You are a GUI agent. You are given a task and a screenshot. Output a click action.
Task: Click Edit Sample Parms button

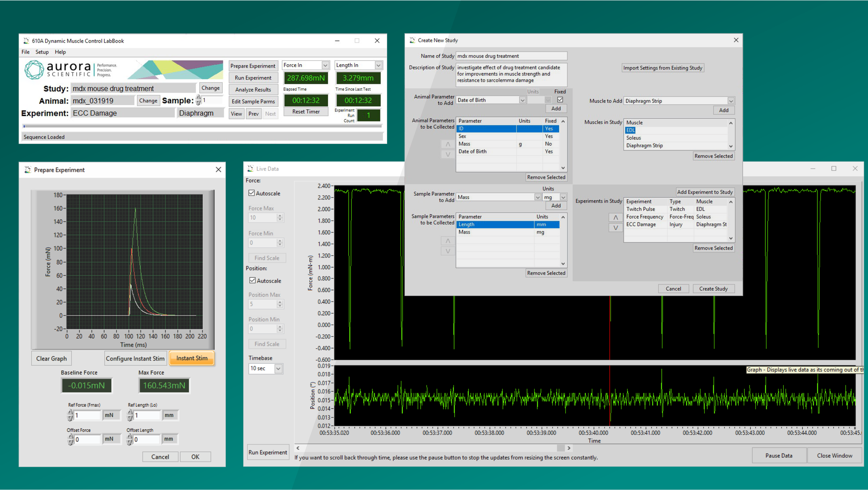pos(253,101)
